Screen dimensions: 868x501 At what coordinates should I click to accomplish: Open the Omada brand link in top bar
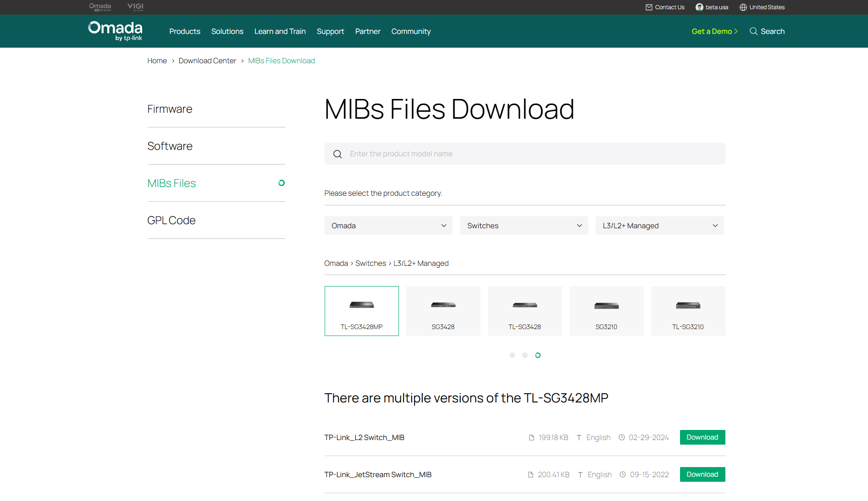[100, 7]
